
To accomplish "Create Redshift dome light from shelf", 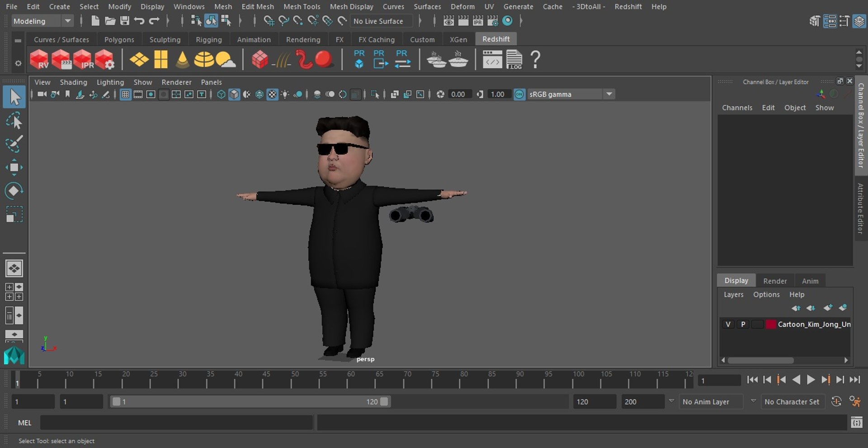I will tap(204, 59).
